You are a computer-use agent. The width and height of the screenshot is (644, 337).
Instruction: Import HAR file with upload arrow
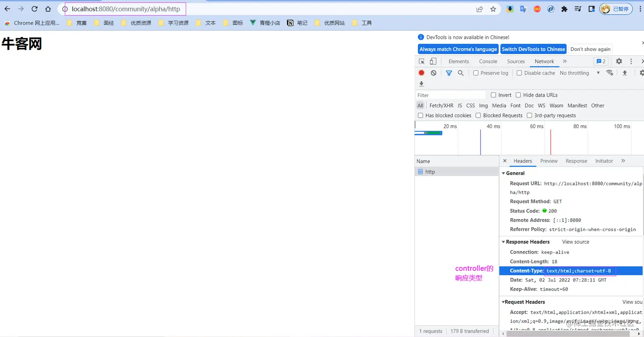coord(625,73)
